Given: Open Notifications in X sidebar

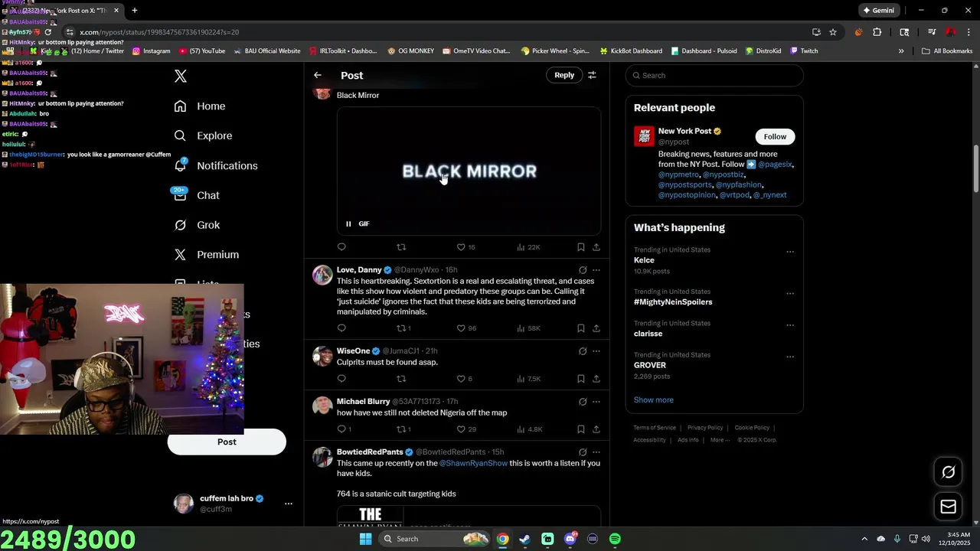Looking at the screenshot, I should click(x=216, y=166).
